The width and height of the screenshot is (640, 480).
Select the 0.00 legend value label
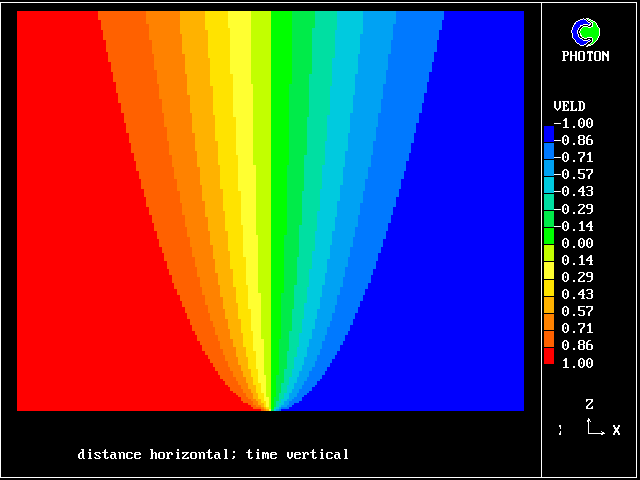[x=577, y=243]
